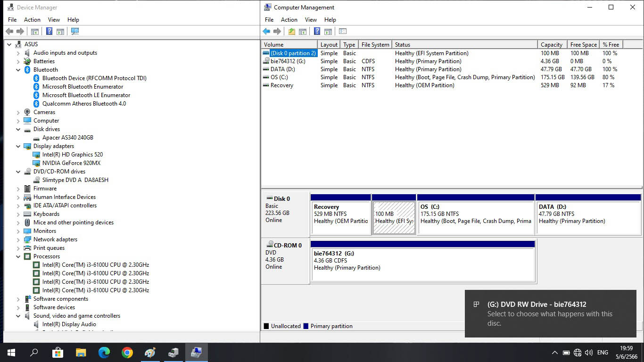This screenshot has width=644, height=362.
Task: Select Qualcomm Atheros Bluetooth 4.0 device
Action: tap(84, 104)
